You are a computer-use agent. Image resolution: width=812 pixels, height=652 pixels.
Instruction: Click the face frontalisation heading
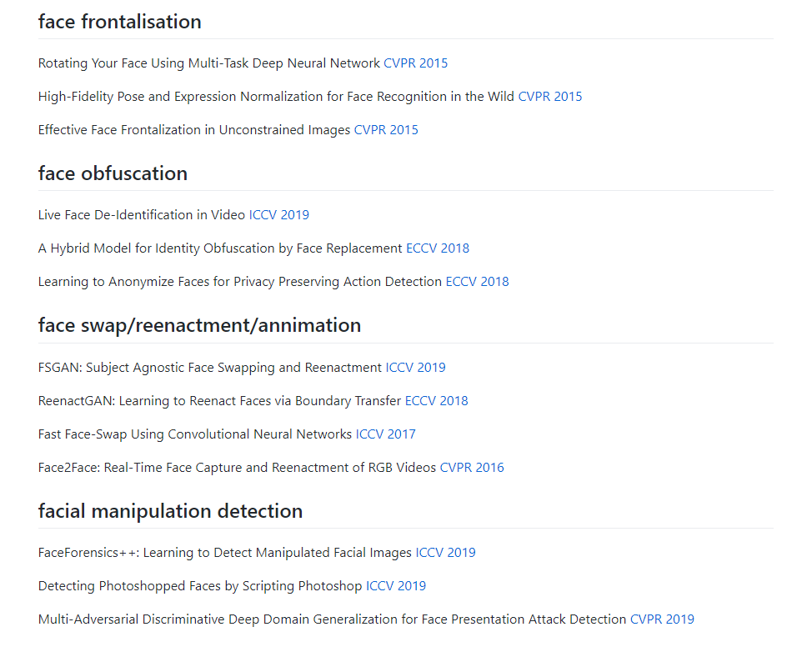coord(119,22)
